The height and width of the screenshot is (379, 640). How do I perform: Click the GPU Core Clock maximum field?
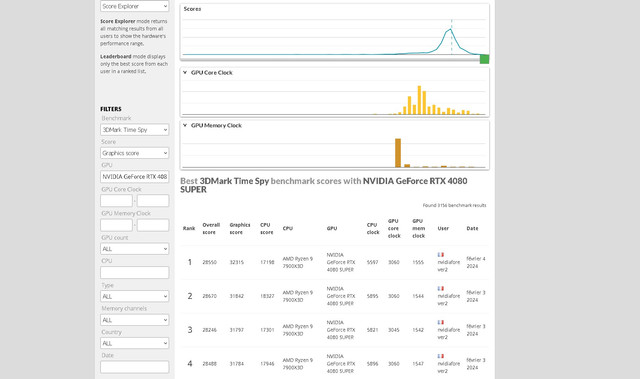point(153,201)
